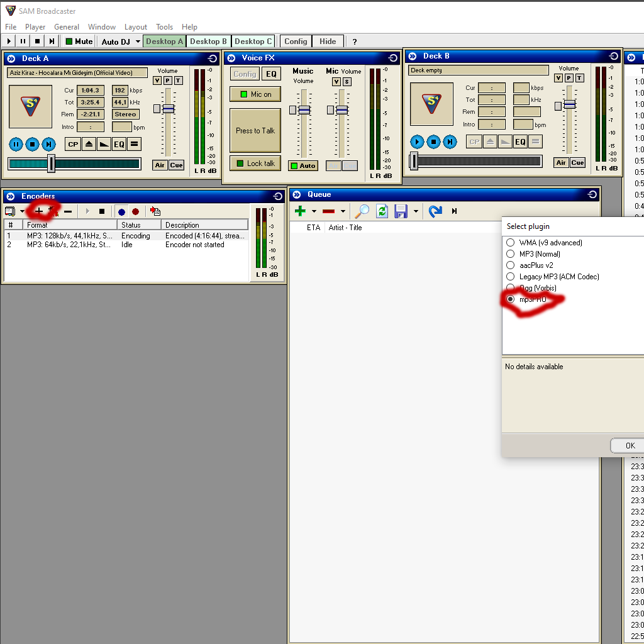Toggle Auto music volume in Voice FX
644x644 pixels.
coord(303,165)
